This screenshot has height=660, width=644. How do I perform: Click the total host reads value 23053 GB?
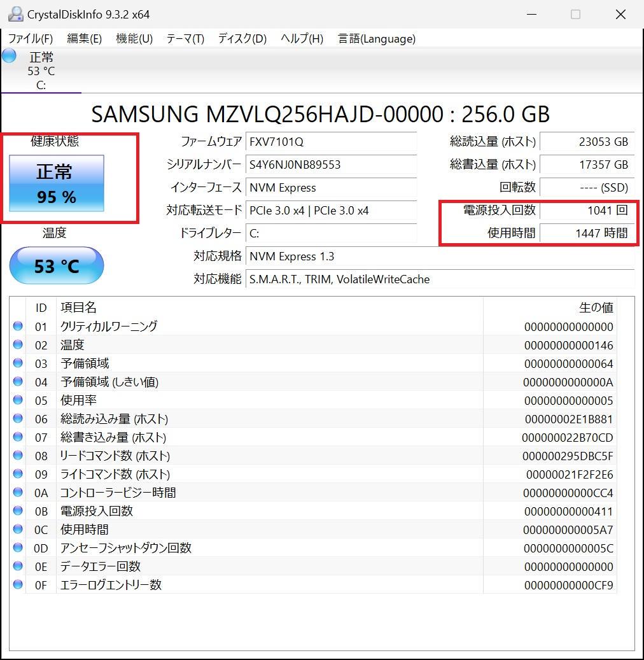587,142
